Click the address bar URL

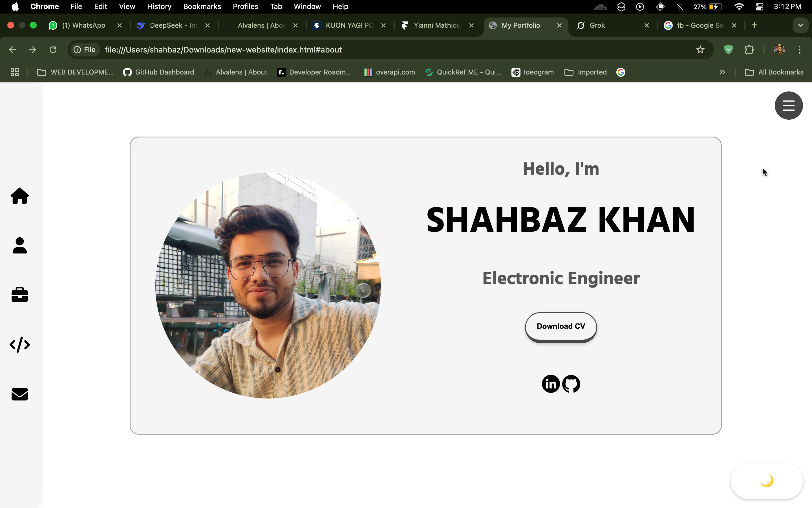coord(223,50)
